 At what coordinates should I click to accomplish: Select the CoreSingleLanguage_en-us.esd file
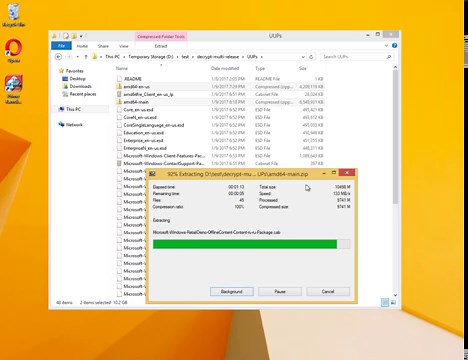point(220,125)
